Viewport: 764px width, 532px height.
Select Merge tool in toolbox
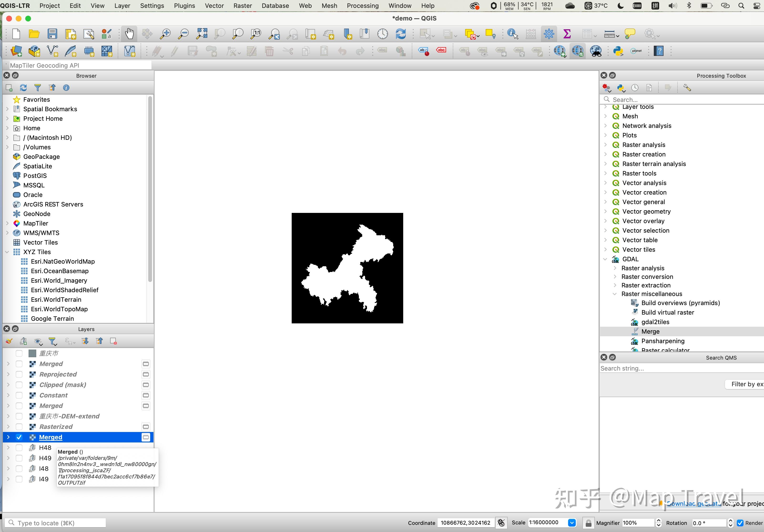pos(650,331)
